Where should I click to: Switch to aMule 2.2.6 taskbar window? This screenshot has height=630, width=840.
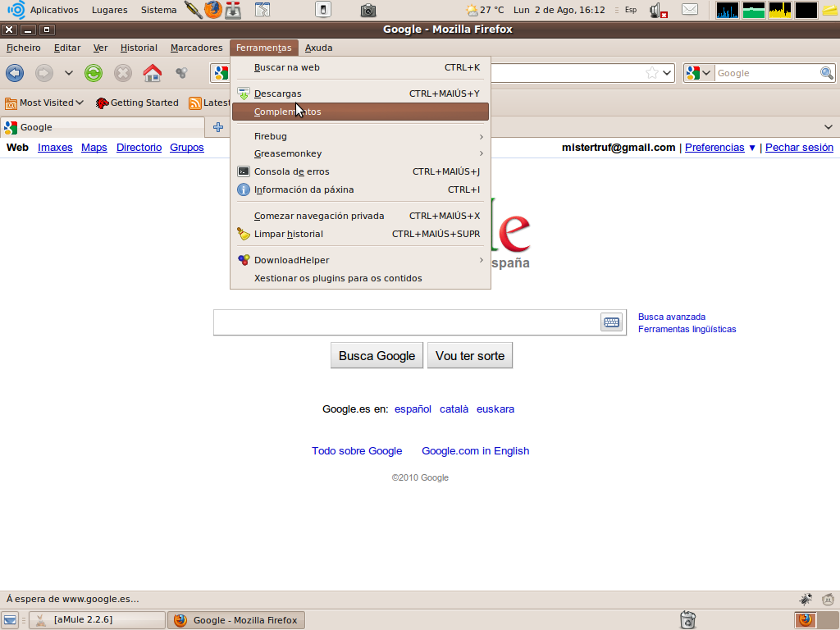[97, 620]
